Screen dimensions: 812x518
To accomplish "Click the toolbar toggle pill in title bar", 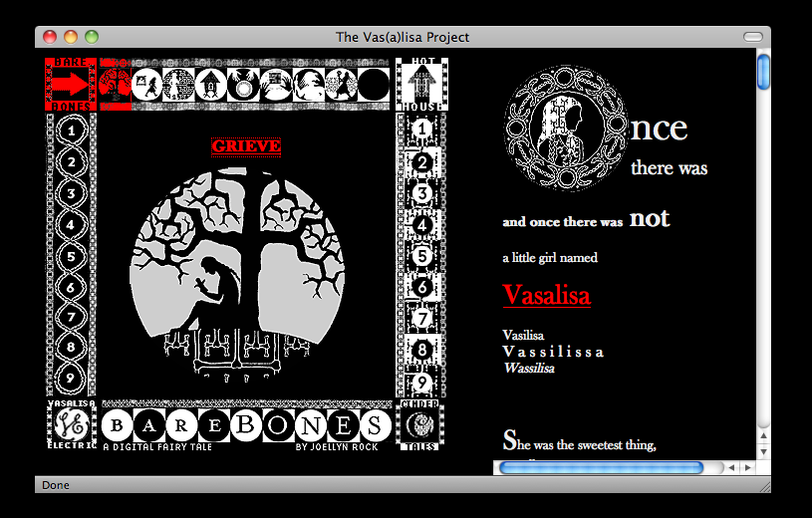I will 752,37.
